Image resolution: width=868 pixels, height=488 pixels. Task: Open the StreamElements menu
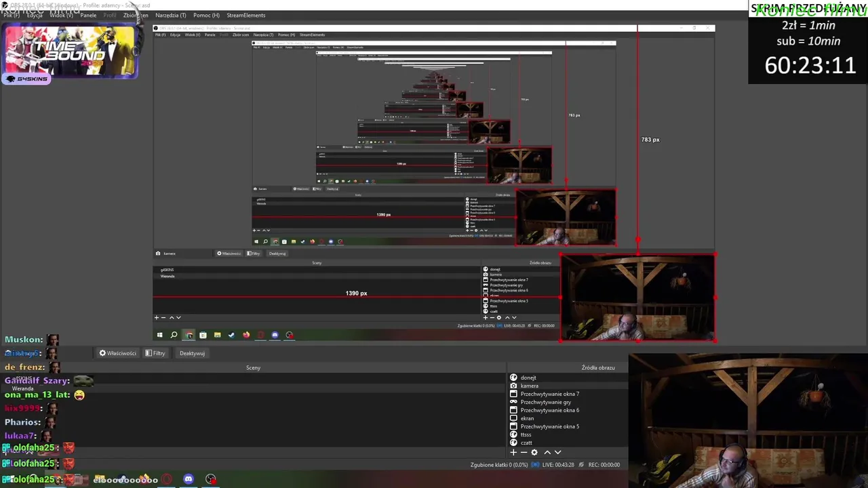tap(246, 15)
